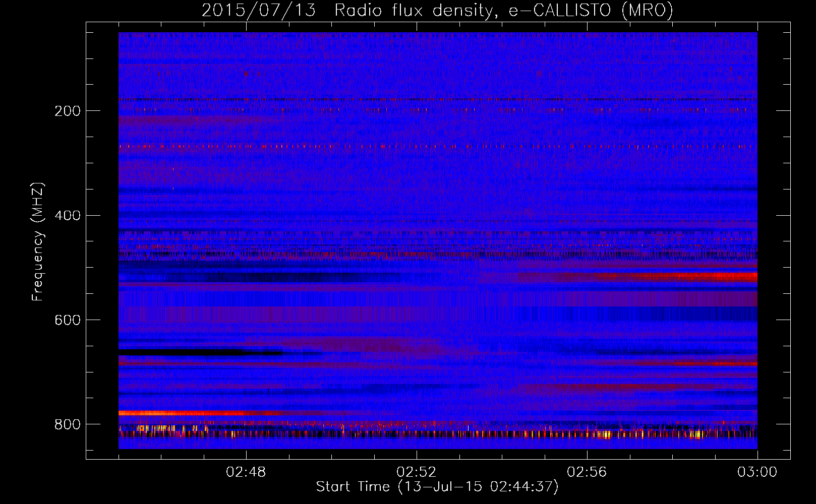
Task: Click the 800 frequency tick label
Action: 68,425
